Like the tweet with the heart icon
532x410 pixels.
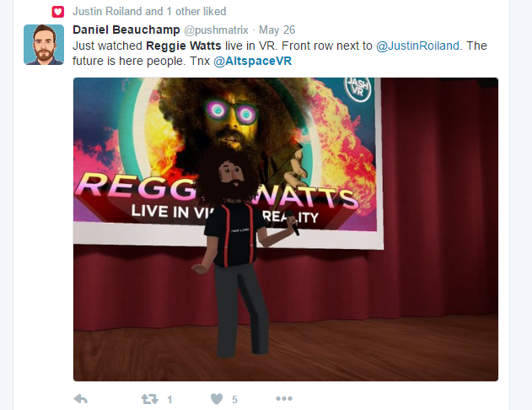[x=217, y=399]
